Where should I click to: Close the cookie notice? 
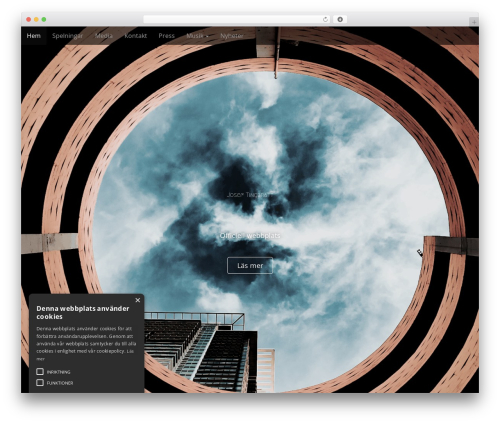point(138,300)
